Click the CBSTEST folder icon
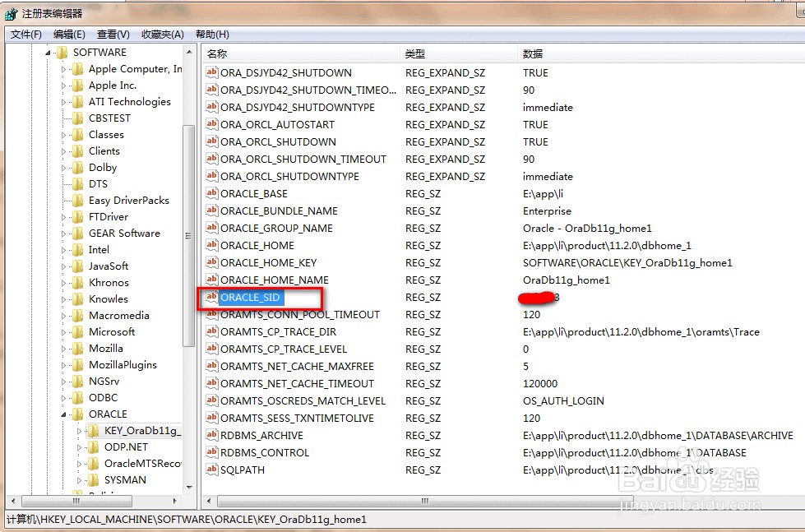Image resolution: width=805 pixels, height=532 pixels. pyautogui.click(x=78, y=118)
